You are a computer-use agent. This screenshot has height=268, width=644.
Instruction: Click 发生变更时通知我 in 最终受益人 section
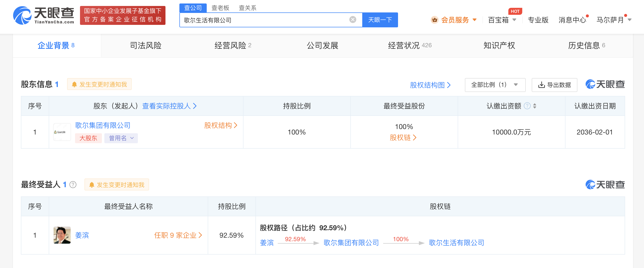(117, 185)
